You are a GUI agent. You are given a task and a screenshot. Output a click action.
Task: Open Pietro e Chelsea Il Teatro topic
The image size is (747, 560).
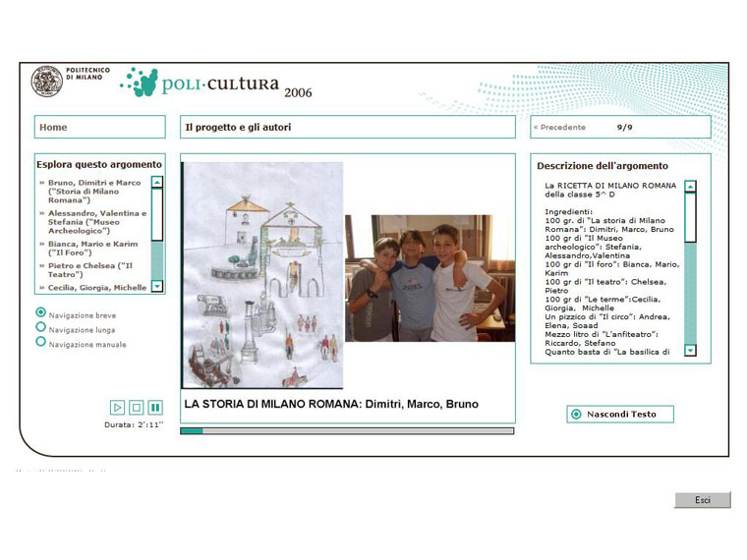90,270
